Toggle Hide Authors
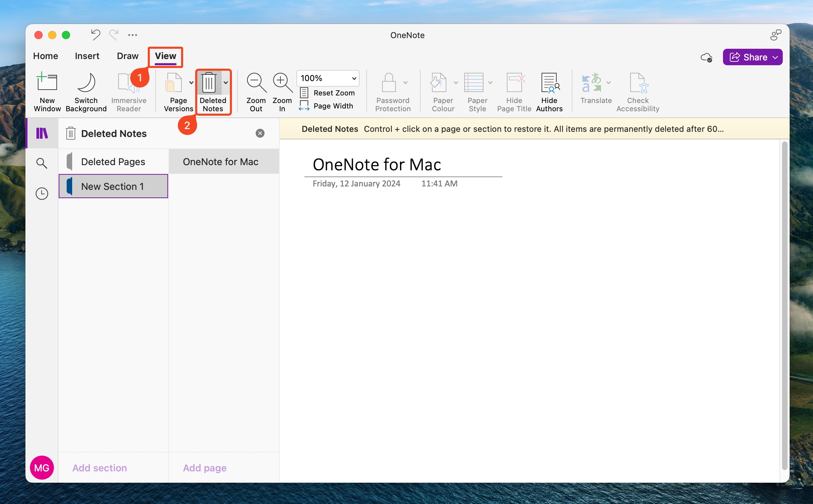 click(x=549, y=92)
